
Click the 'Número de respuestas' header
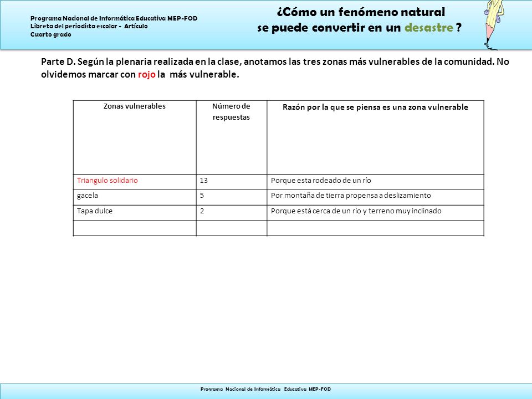coord(232,137)
